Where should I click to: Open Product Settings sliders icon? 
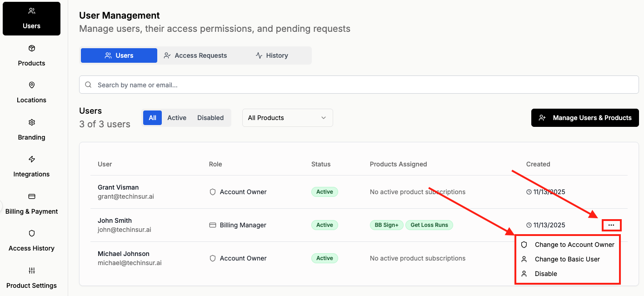[32, 271]
